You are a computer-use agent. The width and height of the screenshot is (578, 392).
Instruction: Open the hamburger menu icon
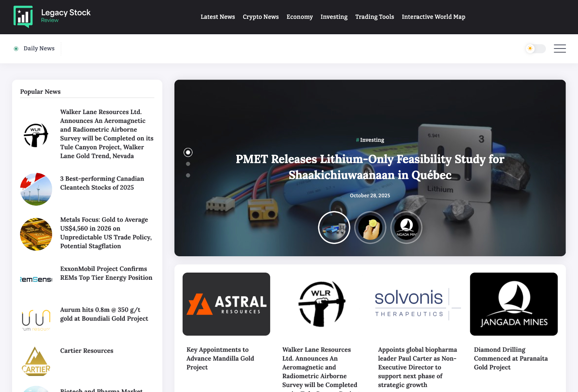pyautogui.click(x=559, y=48)
